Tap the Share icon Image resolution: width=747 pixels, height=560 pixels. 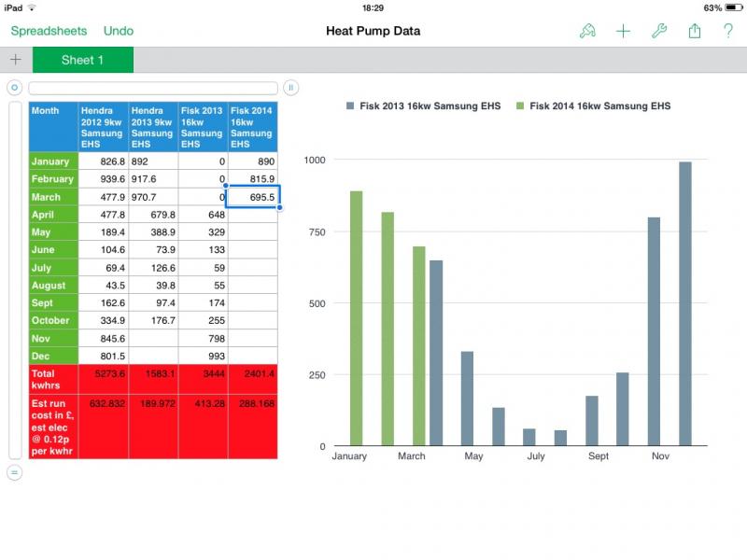[x=694, y=31]
